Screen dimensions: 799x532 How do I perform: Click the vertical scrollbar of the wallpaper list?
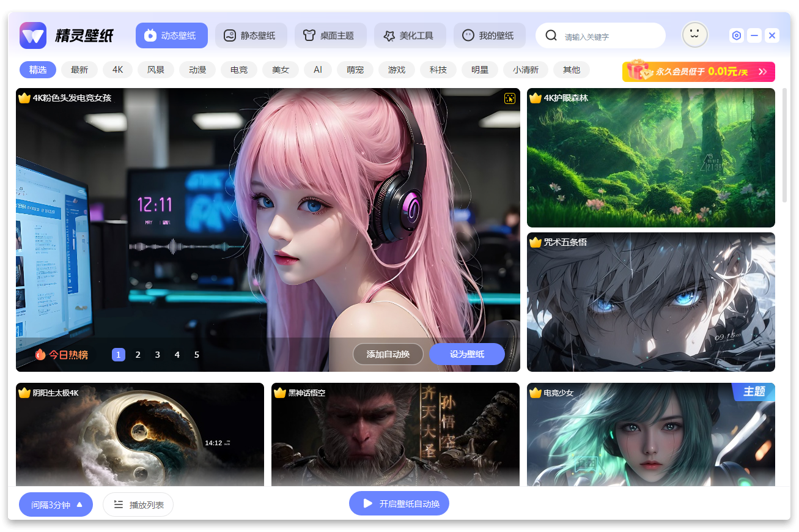(785, 146)
